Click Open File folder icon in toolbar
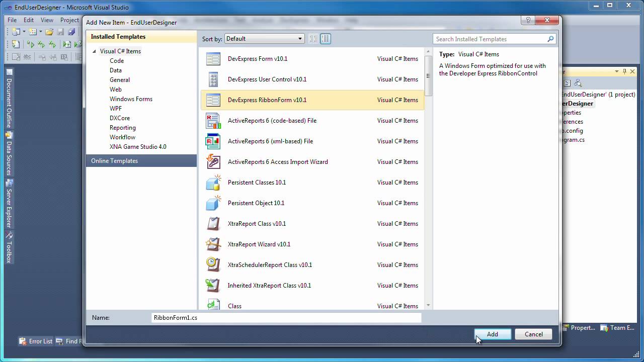Image resolution: width=644 pixels, height=362 pixels. (x=49, y=32)
